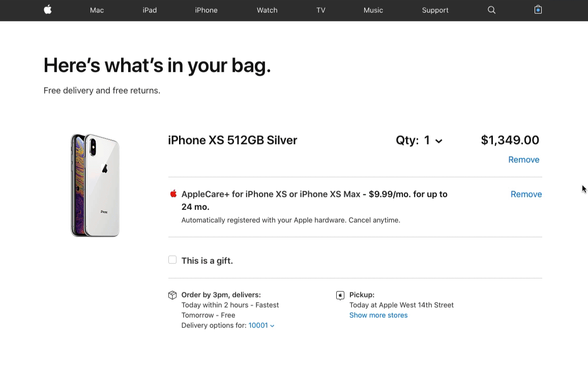The width and height of the screenshot is (588, 367).
Task: Go to the Mac menu item
Action: click(97, 10)
